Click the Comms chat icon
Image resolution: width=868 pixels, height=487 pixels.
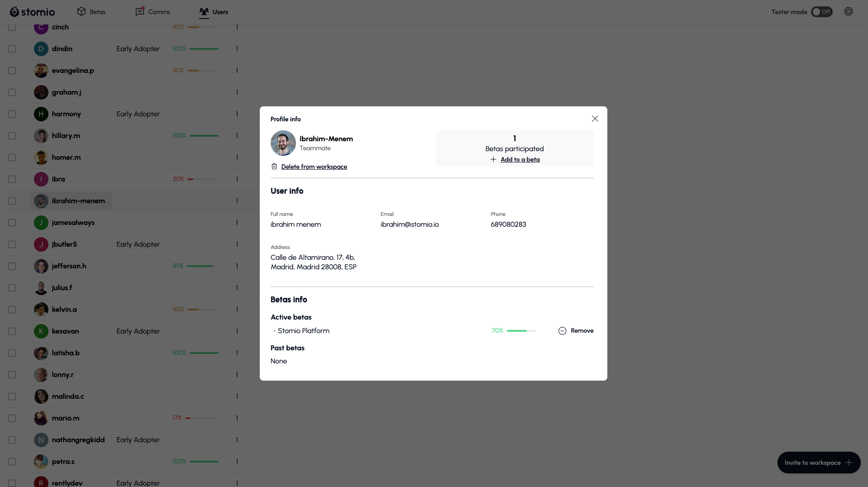[140, 12]
